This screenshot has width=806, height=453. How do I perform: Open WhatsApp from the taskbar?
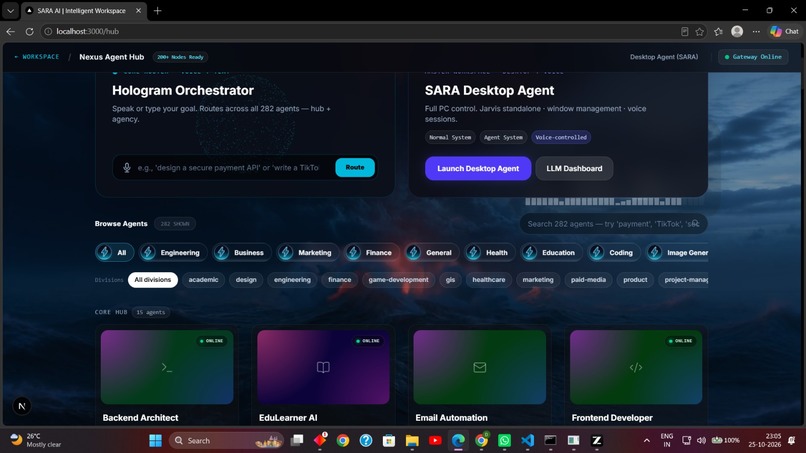[504, 441]
